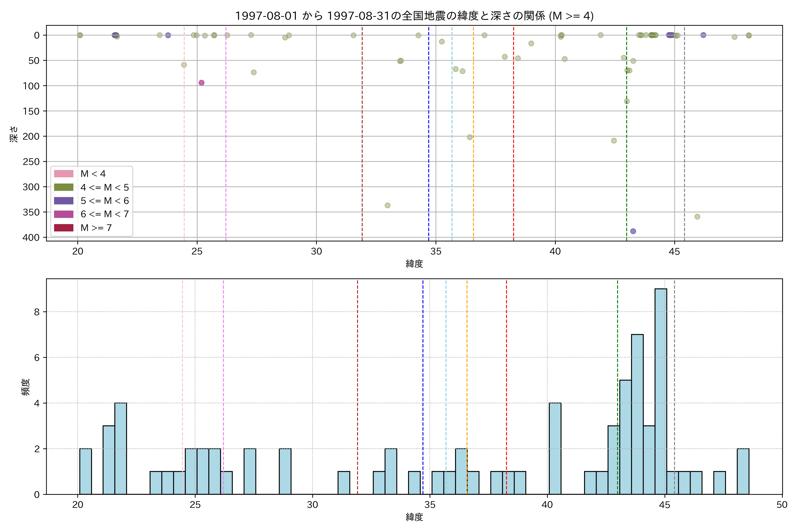Select the purple surface point just past latitude 46

click(x=703, y=35)
